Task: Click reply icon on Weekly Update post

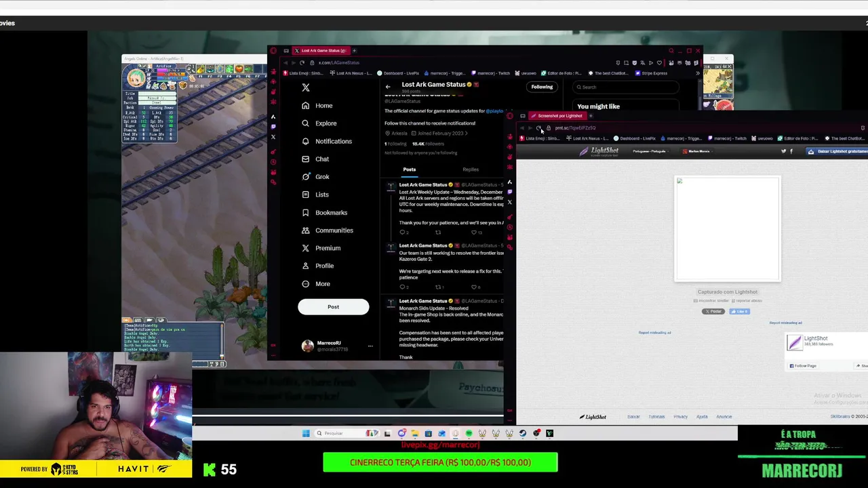Action: [x=402, y=232]
